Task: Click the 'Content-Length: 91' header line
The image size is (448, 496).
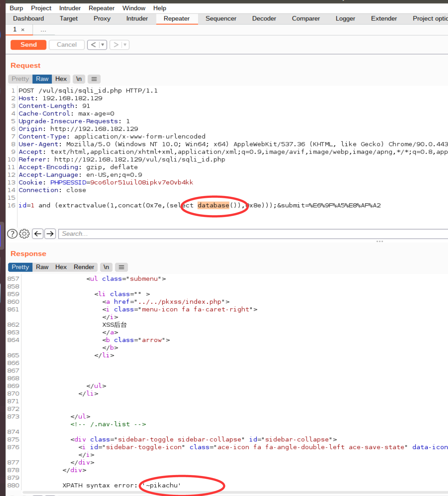Action: click(54, 106)
